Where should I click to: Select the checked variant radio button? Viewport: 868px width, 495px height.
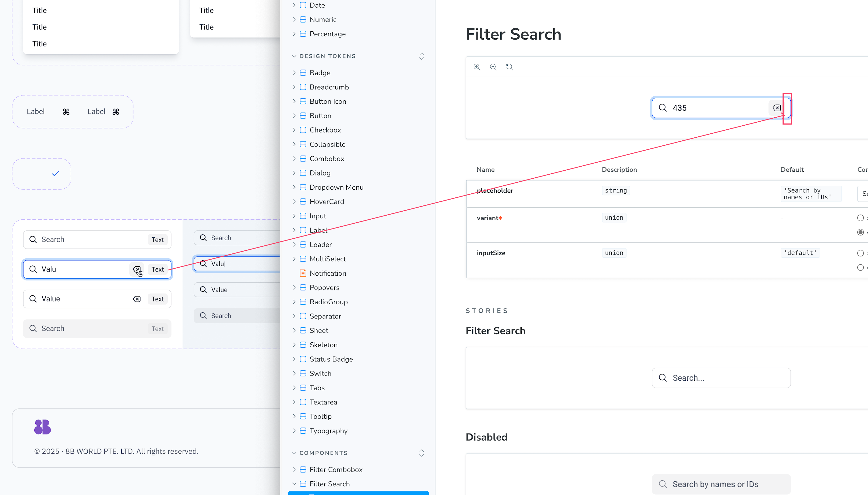[860, 232]
